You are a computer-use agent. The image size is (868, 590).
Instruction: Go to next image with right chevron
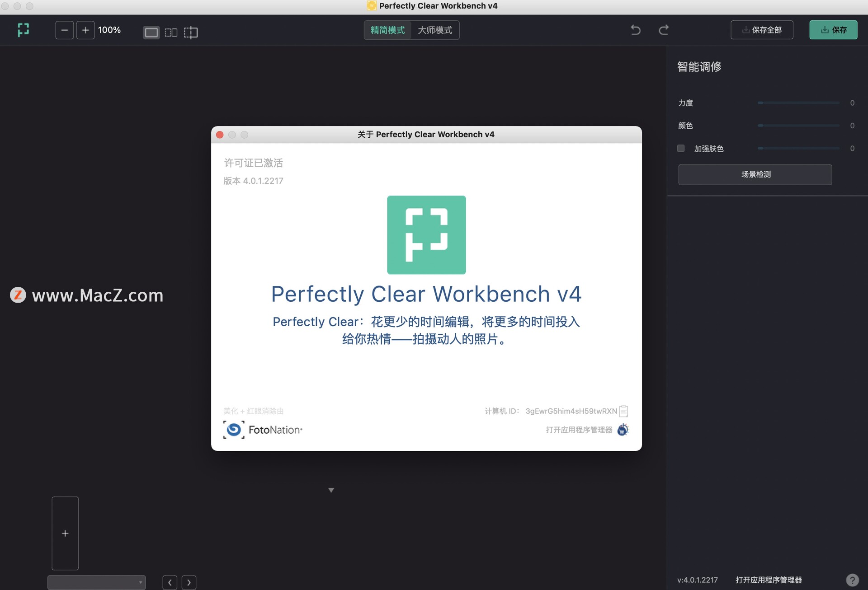coord(189,582)
